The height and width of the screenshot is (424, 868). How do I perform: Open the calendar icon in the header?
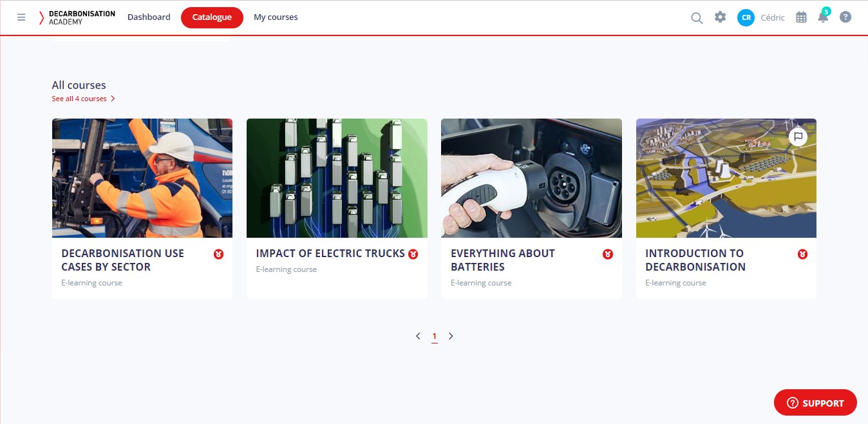point(801,17)
